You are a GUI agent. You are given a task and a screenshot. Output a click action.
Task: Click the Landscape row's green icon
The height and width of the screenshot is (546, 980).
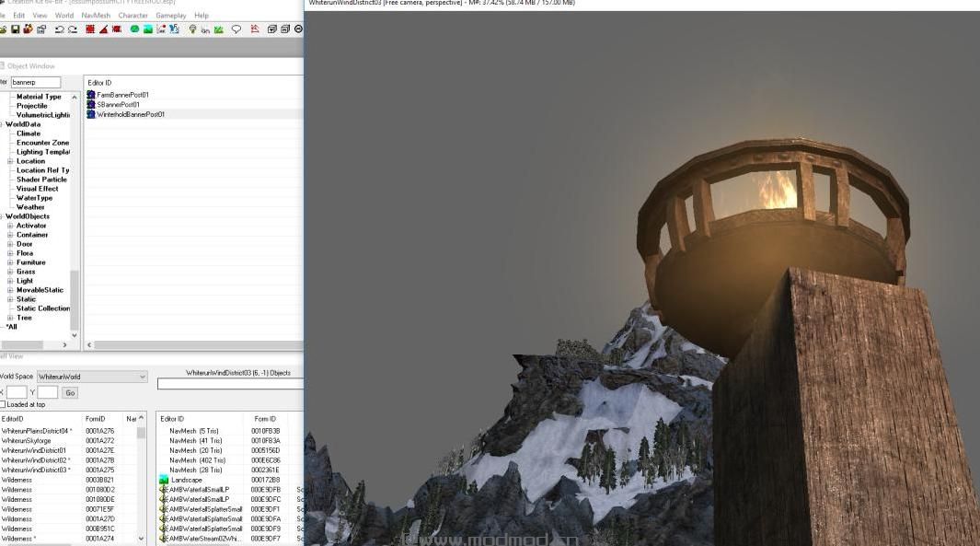tap(164, 480)
